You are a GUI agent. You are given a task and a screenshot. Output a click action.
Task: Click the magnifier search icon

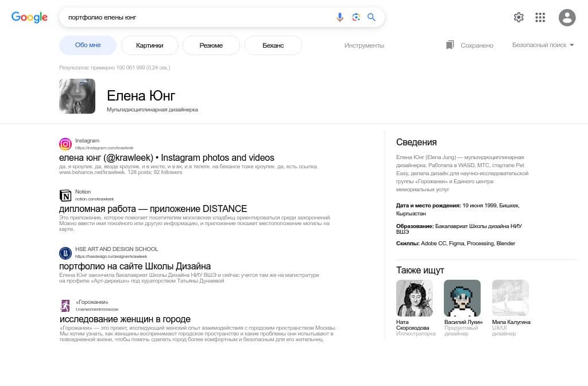pyautogui.click(x=372, y=17)
